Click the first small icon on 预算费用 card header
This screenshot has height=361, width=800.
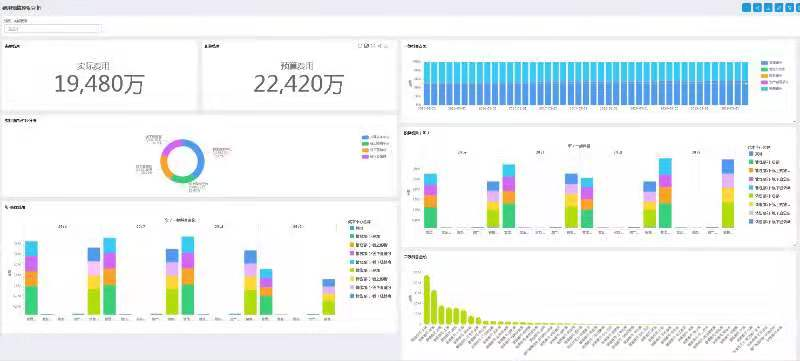tap(360, 46)
